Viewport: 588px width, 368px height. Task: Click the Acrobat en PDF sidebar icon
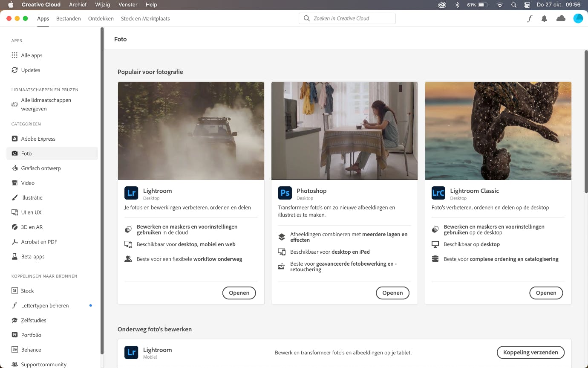14,242
